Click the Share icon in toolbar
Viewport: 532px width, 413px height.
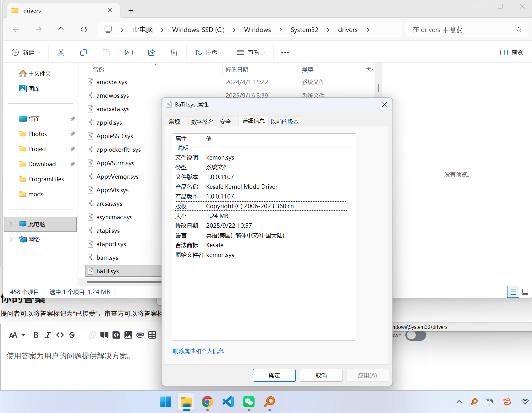click(151, 52)
